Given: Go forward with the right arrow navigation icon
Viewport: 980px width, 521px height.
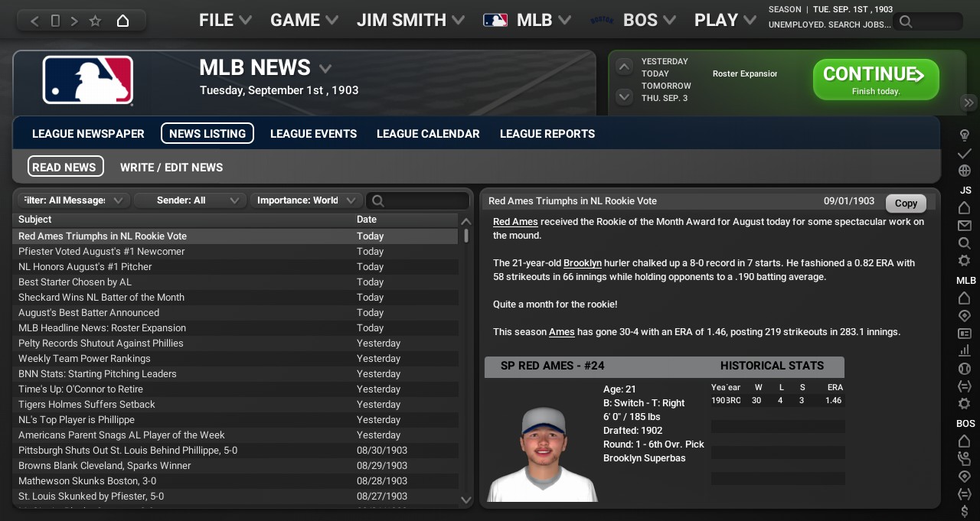Looking at the screenshot, I should pyautogui.click(x=74, y=21).
